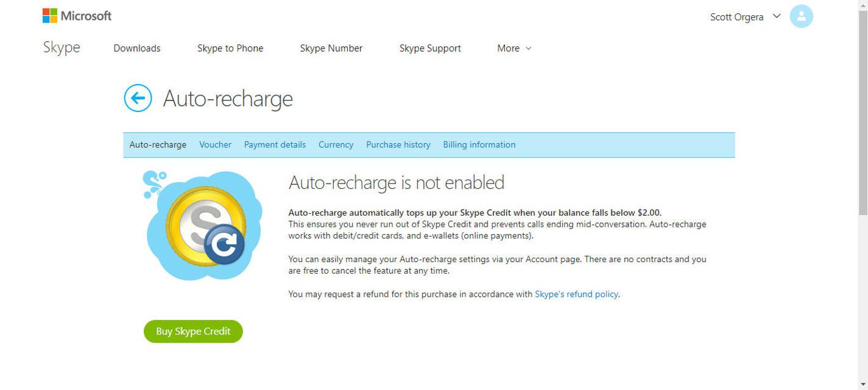
Task: Click the page's vertical scrollbar
Action: [863, 113]
